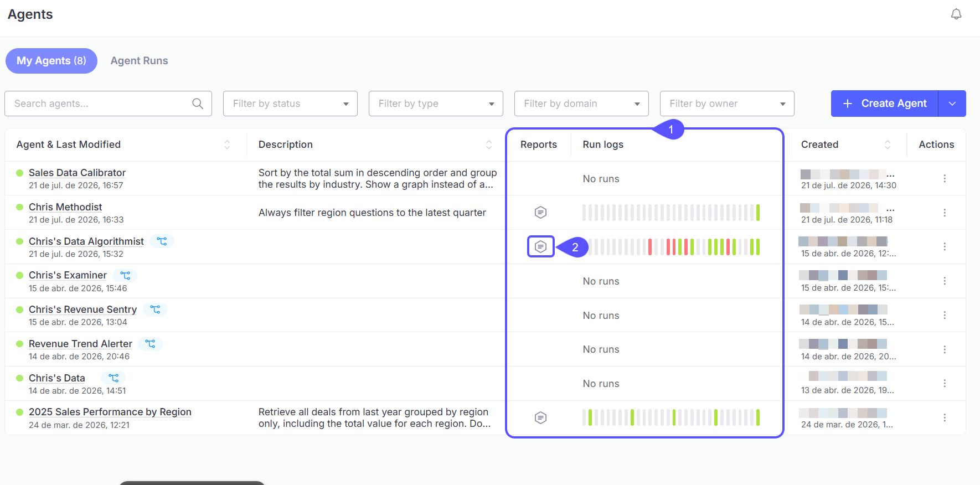Open report for Chris's Data Algorithmist

point(541,246)
